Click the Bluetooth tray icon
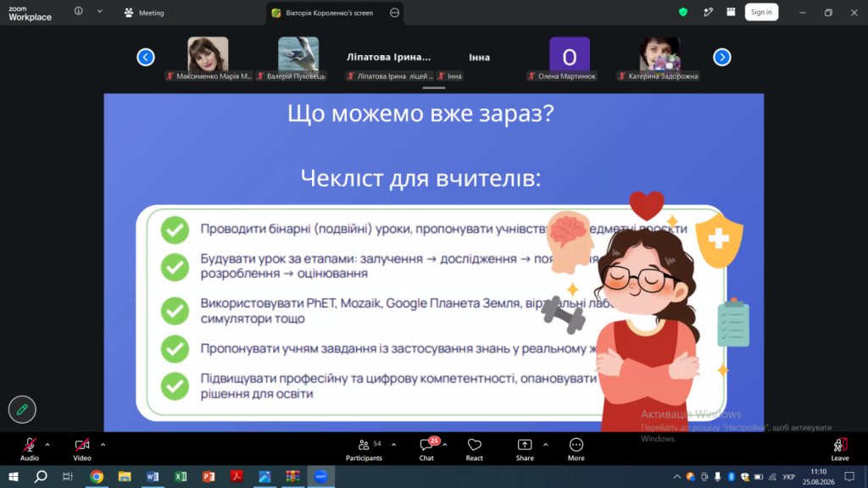868x488 pixels. (x=731, y=477)
